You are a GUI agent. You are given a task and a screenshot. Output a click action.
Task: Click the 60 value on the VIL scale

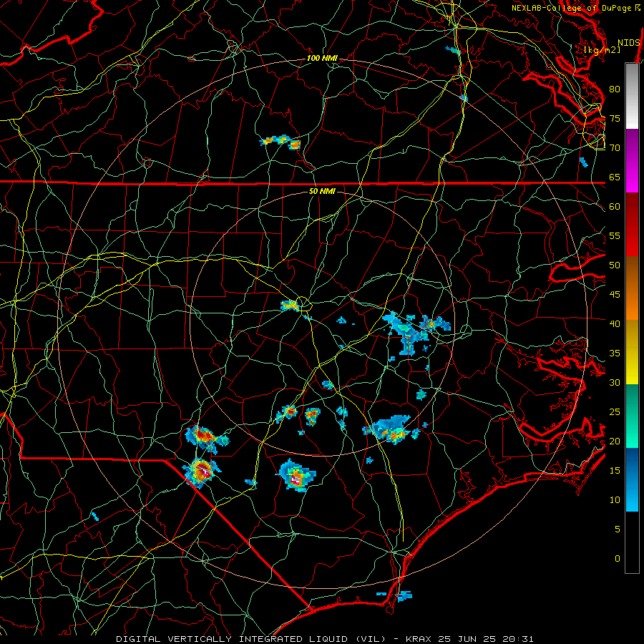pyautogui.click(x=615, y=207)
